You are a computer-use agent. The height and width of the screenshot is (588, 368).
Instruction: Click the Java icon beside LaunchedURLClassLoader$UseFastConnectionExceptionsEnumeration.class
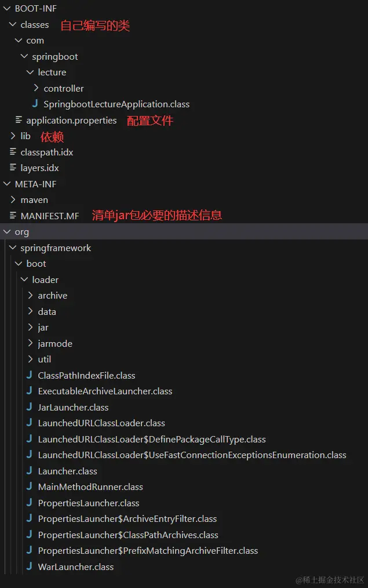[x=29, y=454]
